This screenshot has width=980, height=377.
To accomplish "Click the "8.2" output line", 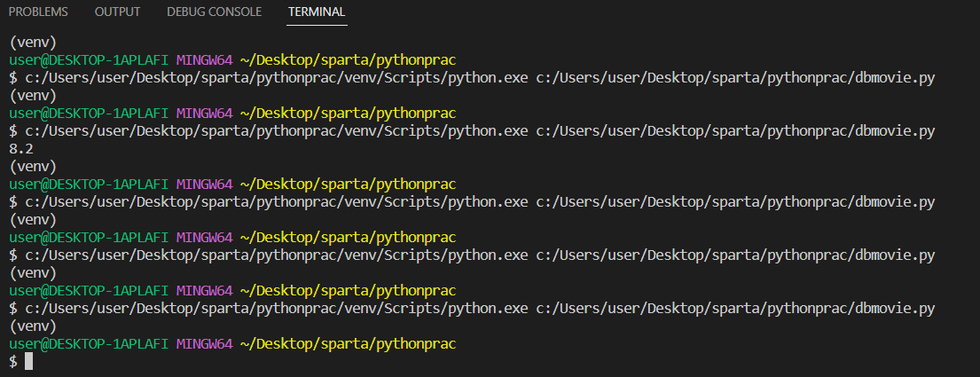I will (21, 149).
